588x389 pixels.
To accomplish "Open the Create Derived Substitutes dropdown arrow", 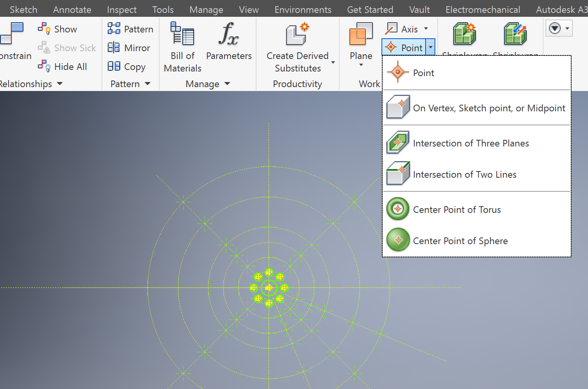I will pyautogui.click(x=333, y=62).
